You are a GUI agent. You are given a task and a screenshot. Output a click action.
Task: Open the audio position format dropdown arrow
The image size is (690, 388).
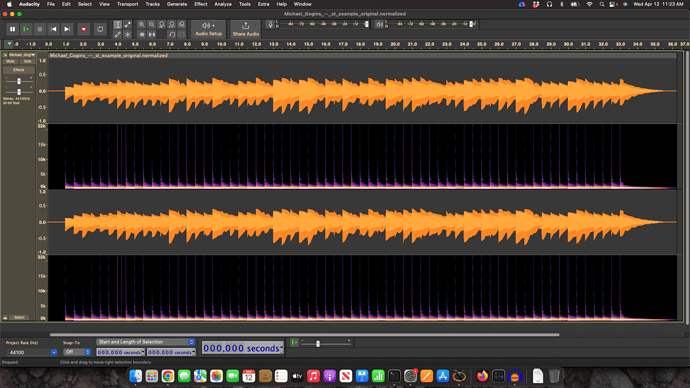[x=282, y=348]
